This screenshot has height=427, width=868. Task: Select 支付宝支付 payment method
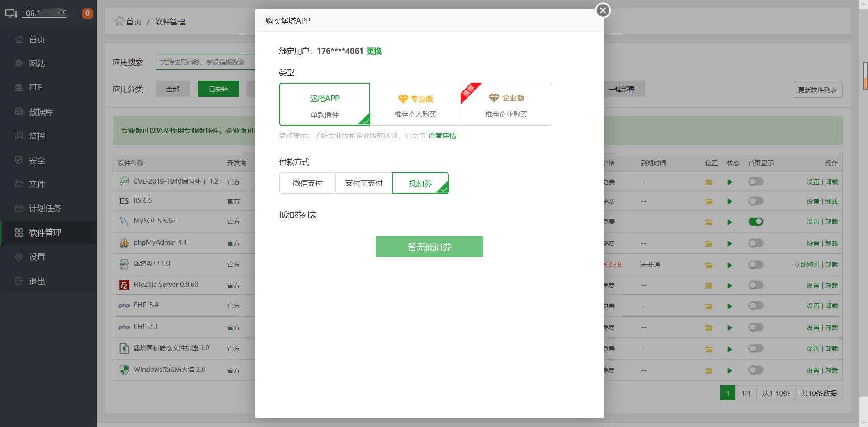(364, 183)
